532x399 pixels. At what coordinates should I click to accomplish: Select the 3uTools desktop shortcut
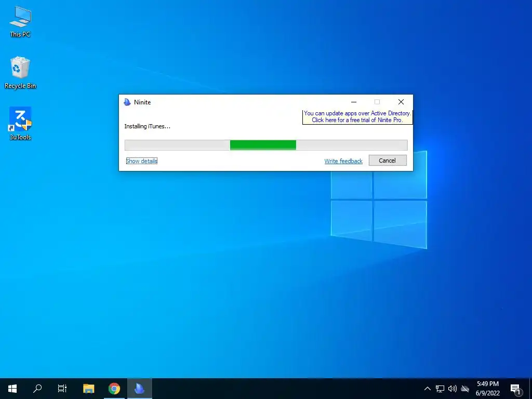point(20,124)
